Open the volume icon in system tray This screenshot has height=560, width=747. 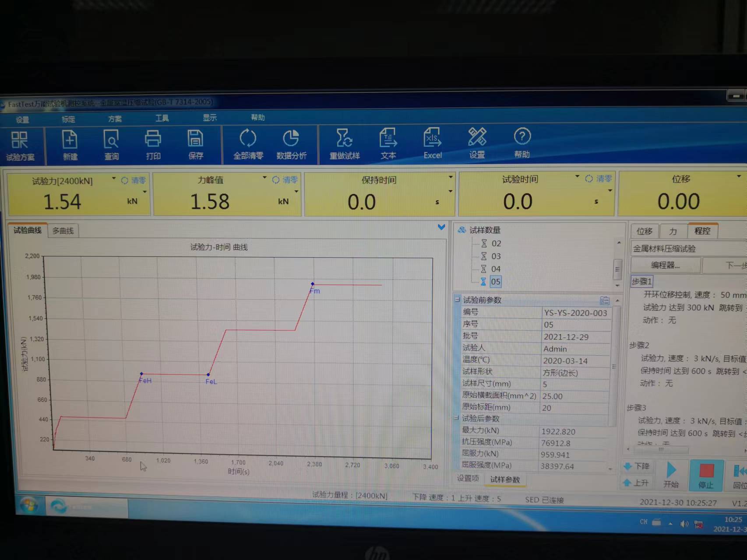pos(684,524)
